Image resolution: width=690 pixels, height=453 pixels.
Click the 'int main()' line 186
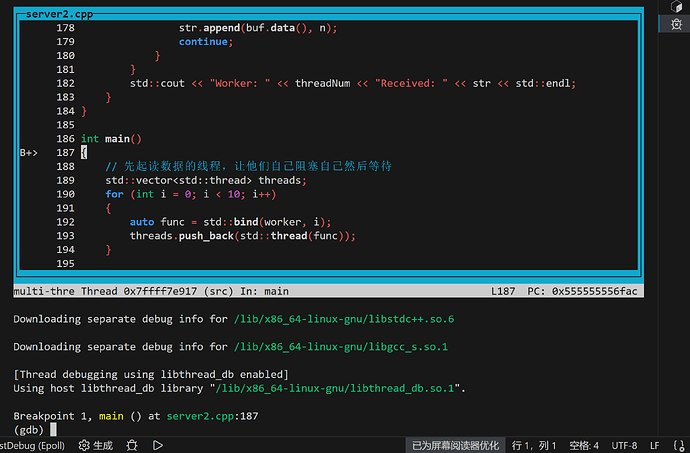[x=111, y=139]
